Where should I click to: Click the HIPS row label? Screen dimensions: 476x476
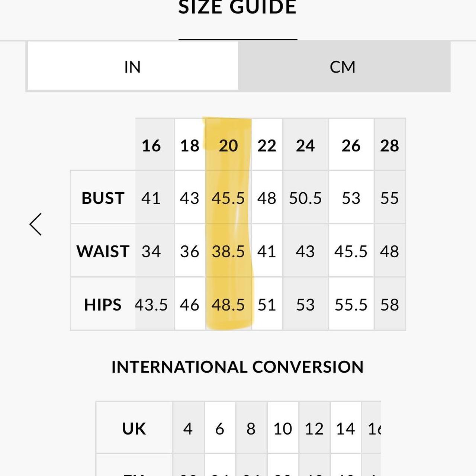[x=103, y=305]
